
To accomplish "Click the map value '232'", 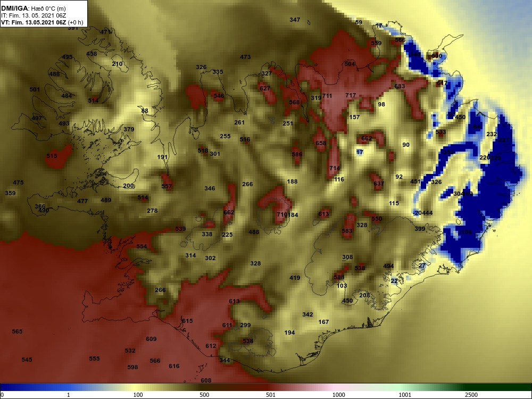I will 492,135.
